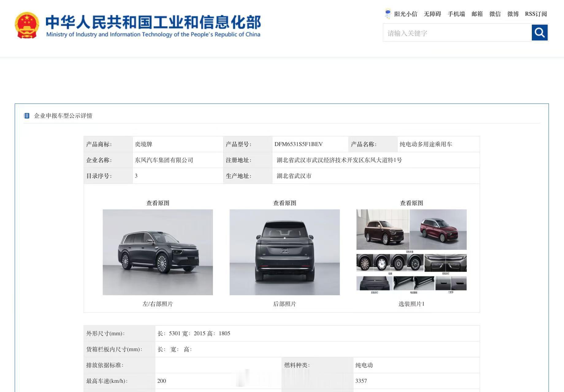Click the 阳光小信 robot mascot icon
The height and width of the screenshot is (392, 564).
[388, 14]
